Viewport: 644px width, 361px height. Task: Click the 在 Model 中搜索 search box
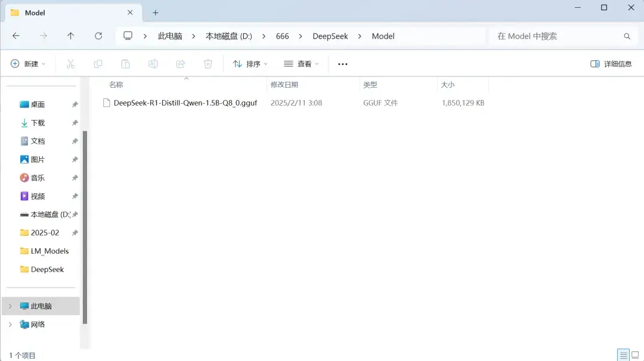point(563,36)
